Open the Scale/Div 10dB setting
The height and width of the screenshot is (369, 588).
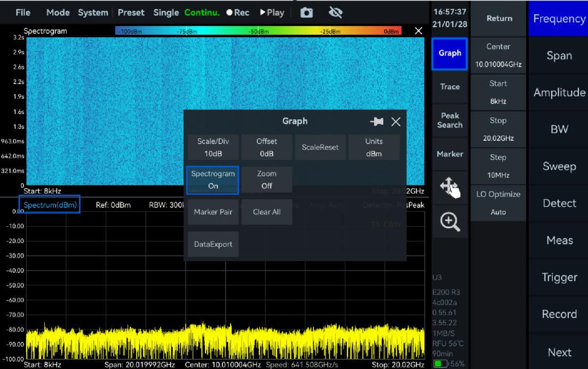[x=213, y=147]
